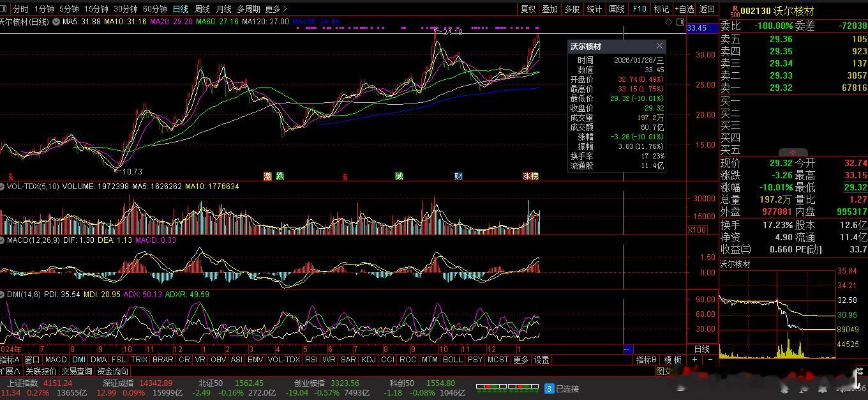
Task: Open 指标B indicator menu
Action: [x=647, y=360]
